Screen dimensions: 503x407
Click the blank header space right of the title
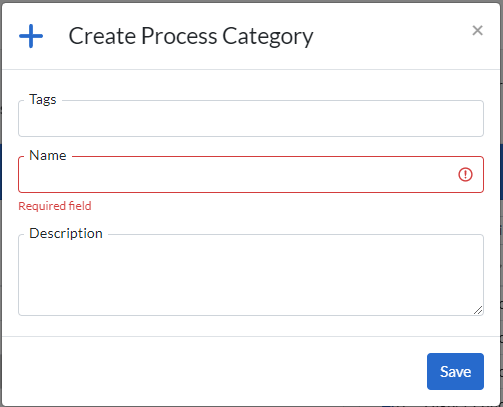click(x=392, y=36)
